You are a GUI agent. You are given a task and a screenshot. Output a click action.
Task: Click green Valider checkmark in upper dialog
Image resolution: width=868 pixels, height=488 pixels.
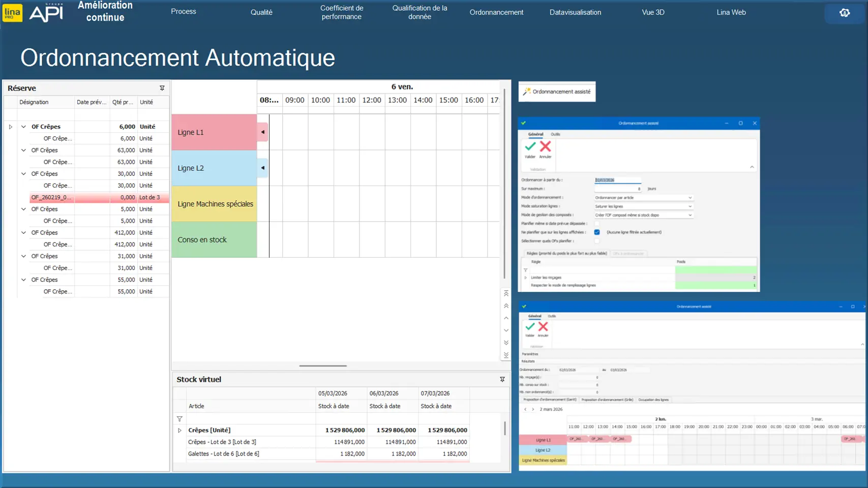pyautogui.click(x=530, y=147)
